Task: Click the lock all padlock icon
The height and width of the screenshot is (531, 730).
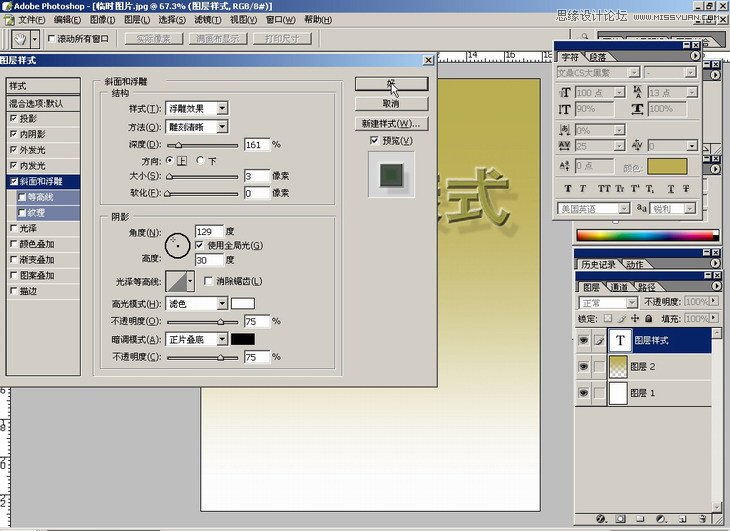Action: [x=649, y=318]
